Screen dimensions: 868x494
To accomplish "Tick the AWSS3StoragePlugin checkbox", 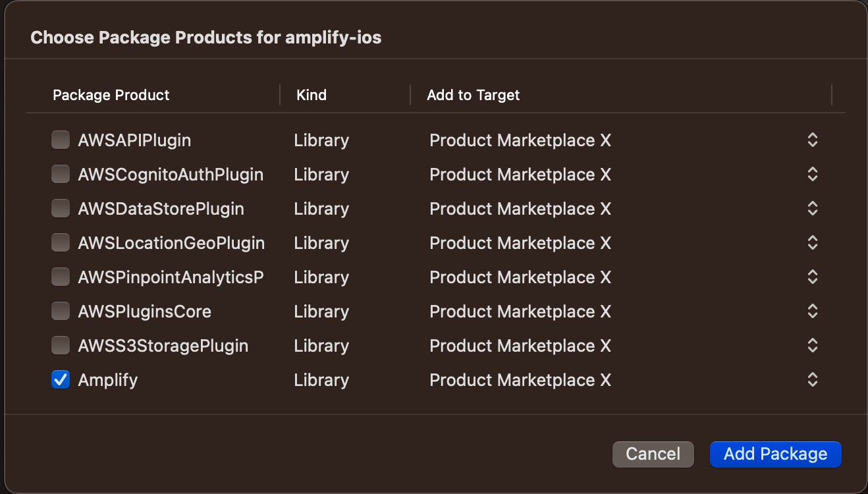I will tap(61, 345).
